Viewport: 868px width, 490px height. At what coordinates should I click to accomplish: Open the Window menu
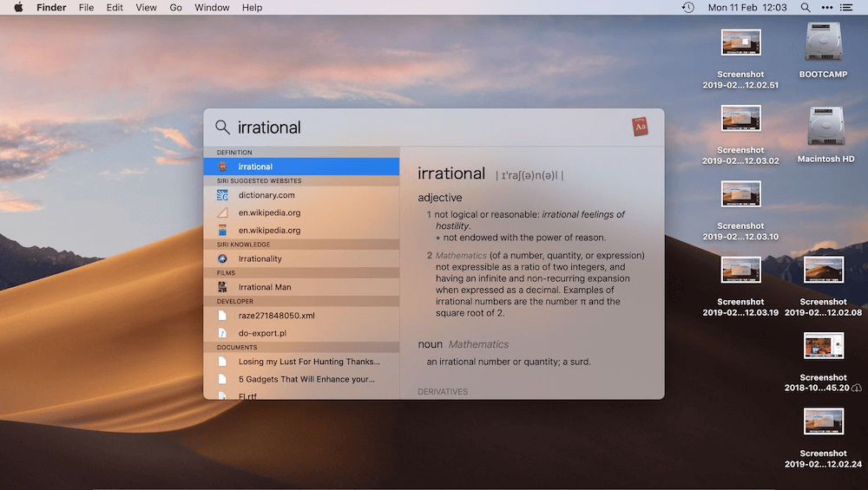[x=212, y=8]
